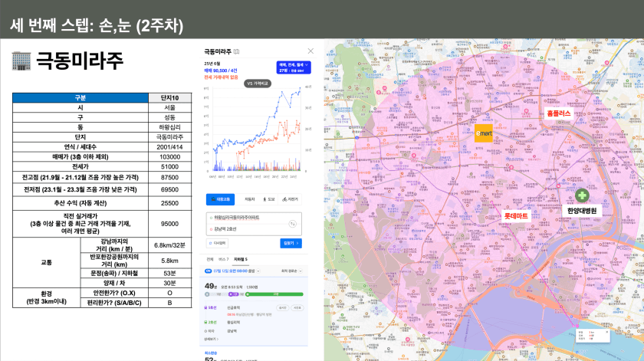Screen dimensions: 644x361
Task: Click the building icon beside 극동미라주 title
Action: [21, 61]
